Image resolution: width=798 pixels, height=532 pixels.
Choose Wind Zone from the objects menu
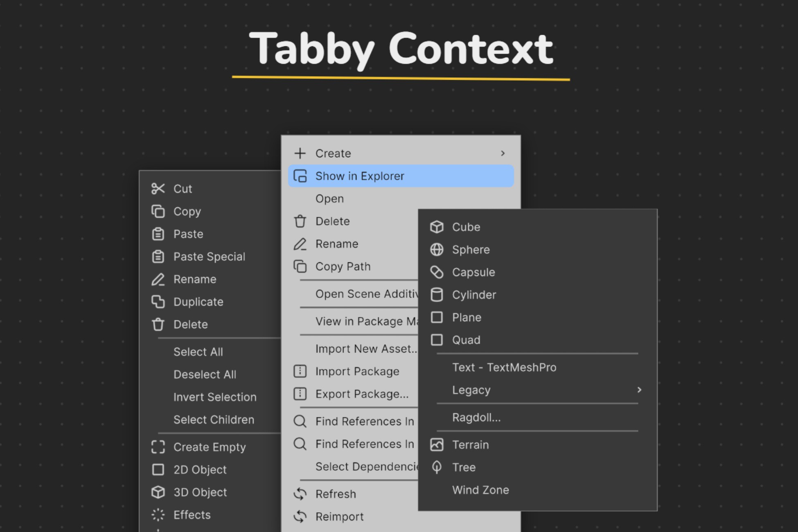pyautogui.click(x=481, y=490)
